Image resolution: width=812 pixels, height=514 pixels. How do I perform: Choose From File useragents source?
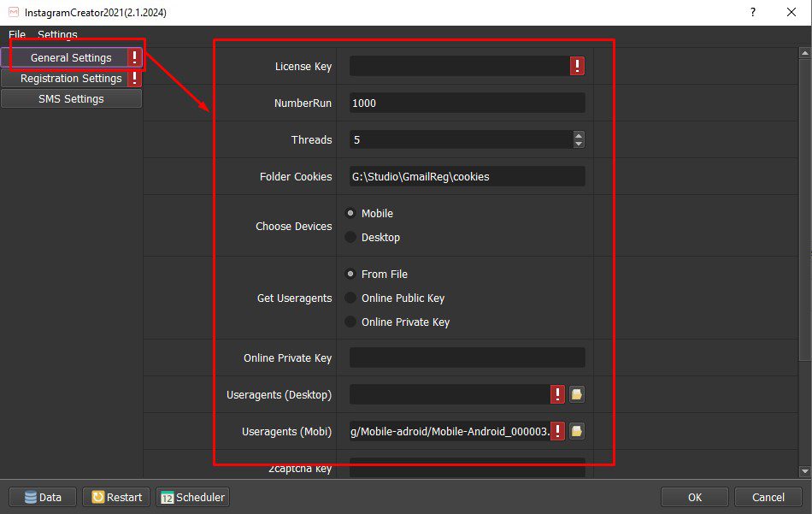coord(350,274)
